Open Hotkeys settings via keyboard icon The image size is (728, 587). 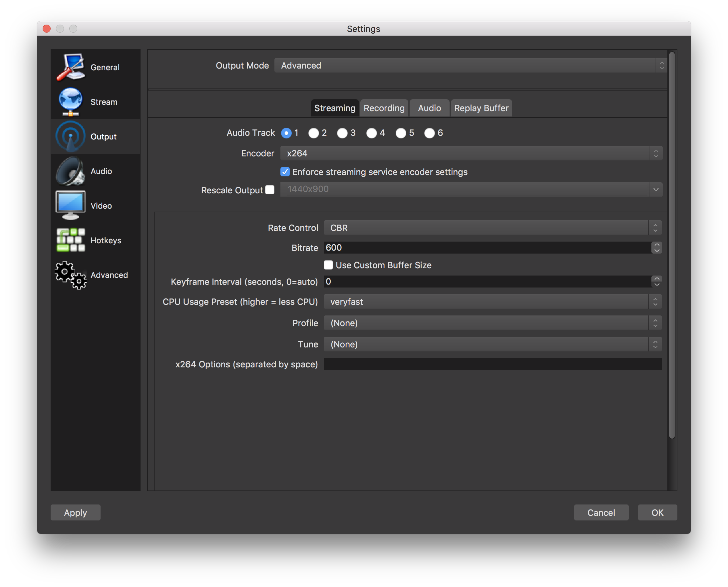(x=70, y=240)
